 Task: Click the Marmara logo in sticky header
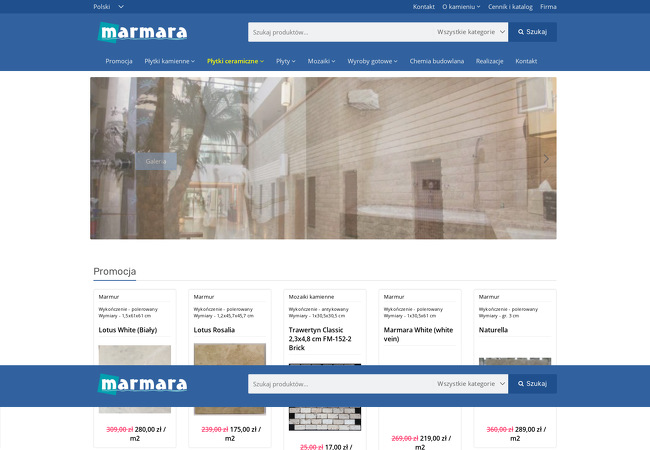tap(143, 385)
